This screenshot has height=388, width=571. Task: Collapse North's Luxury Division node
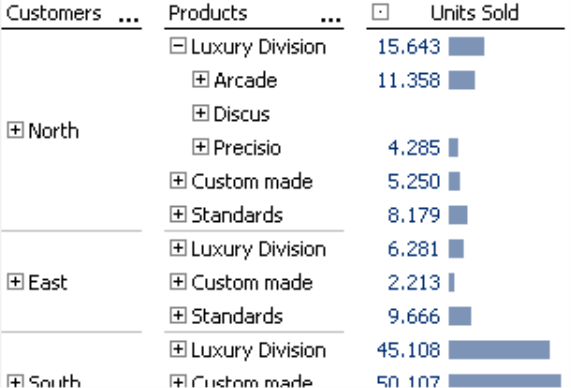coord(178,46)
